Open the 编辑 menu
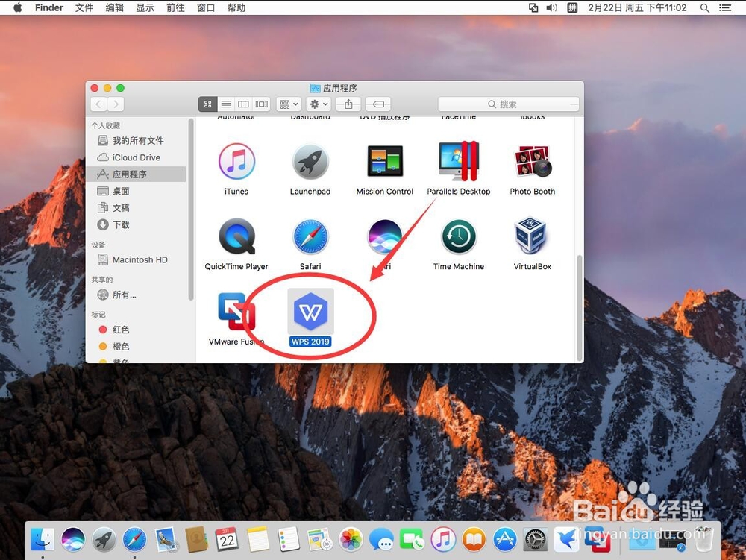Viewport: 746px width, 560px height. pyautogui.click(x=115, y=7)
